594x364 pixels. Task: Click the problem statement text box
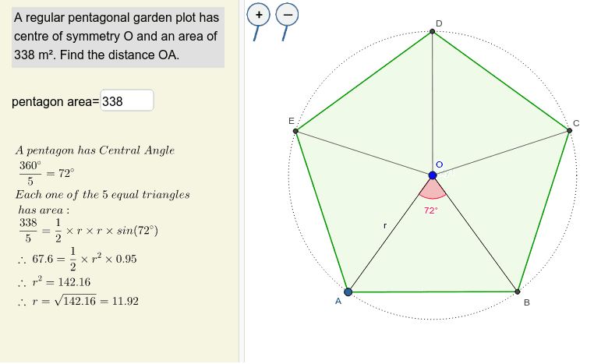pos(118,37)
